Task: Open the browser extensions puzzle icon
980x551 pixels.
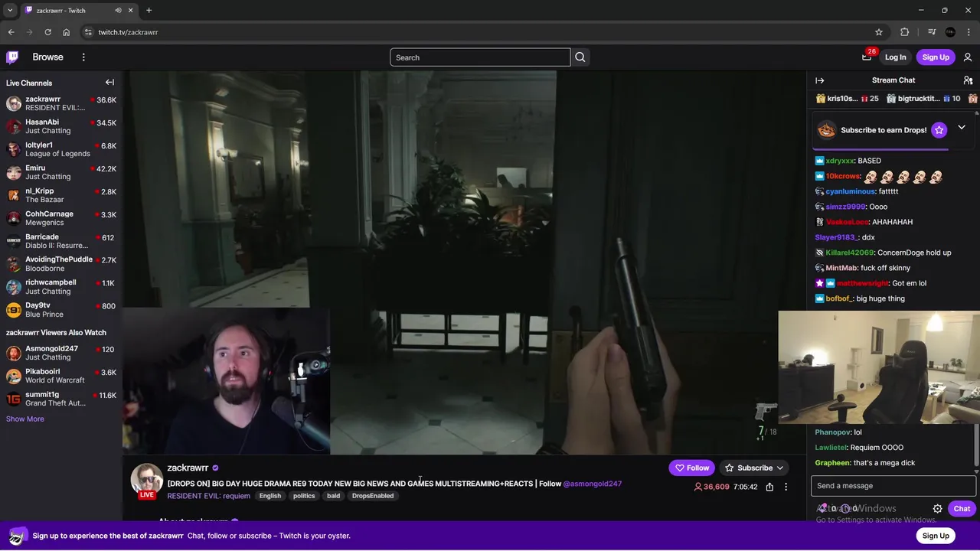Action: 904,32
